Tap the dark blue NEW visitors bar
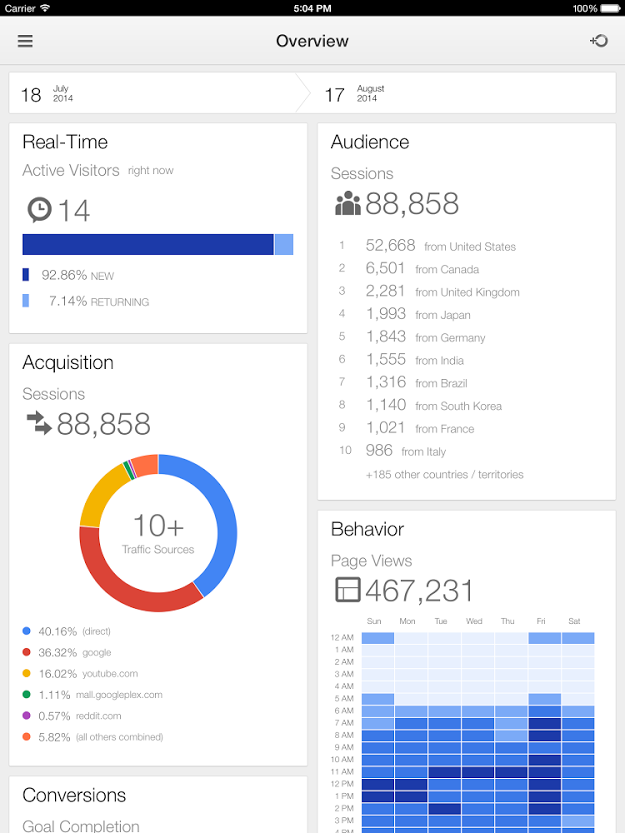This screenshot has height=833, width=625. point(148,244)
